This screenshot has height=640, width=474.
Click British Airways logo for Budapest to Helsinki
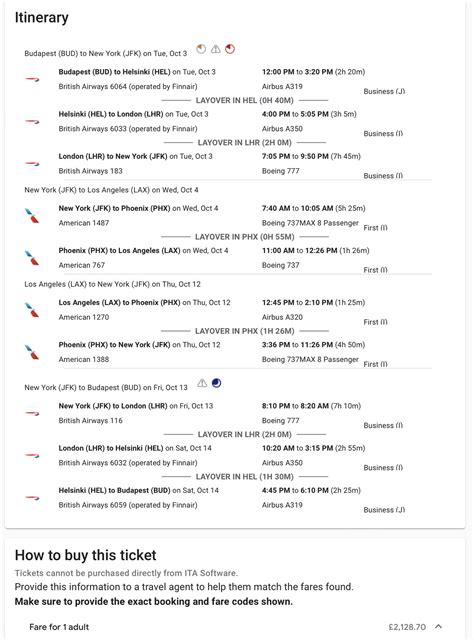click(x=32, y=79)
